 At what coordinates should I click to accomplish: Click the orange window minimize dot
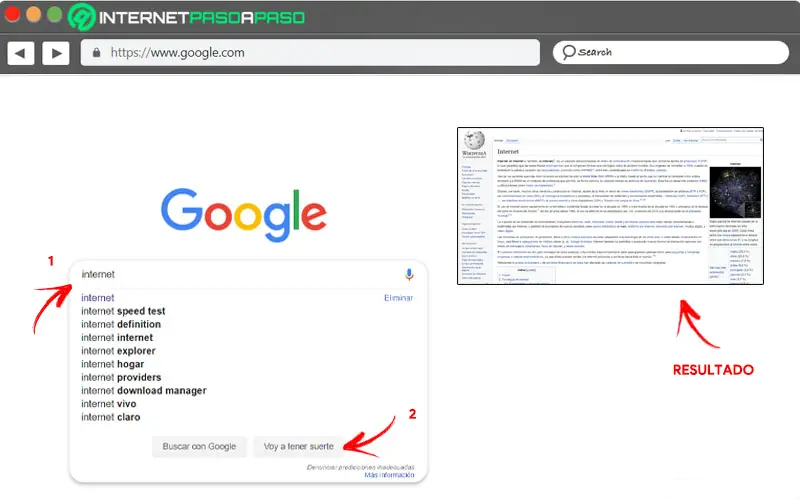[x=33, y=14]
